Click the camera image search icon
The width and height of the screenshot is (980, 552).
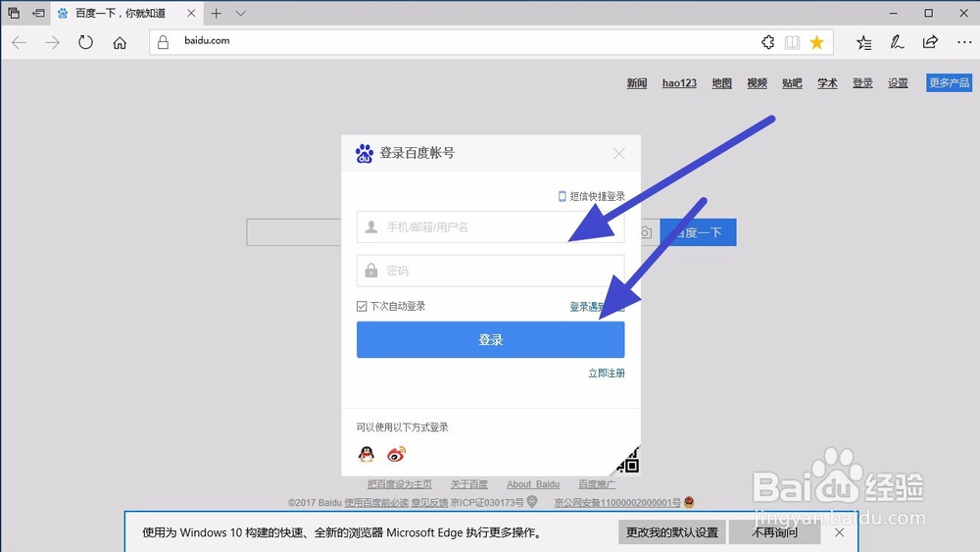coord(646,232)
